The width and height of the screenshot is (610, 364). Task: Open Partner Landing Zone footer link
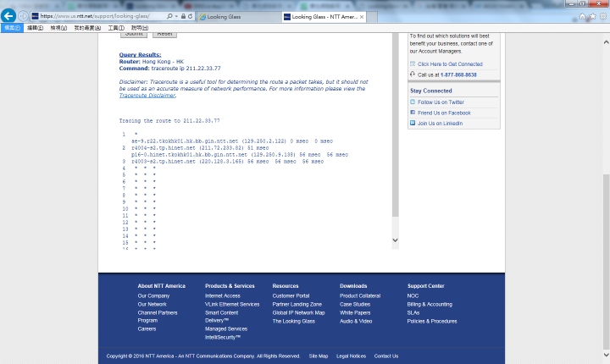(x=297, y=305)
